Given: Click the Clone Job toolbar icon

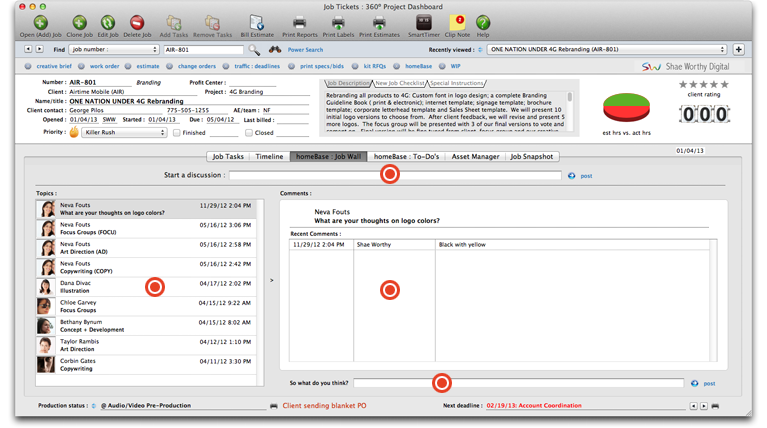Looking at the screenshot, I should coord(81,22).
